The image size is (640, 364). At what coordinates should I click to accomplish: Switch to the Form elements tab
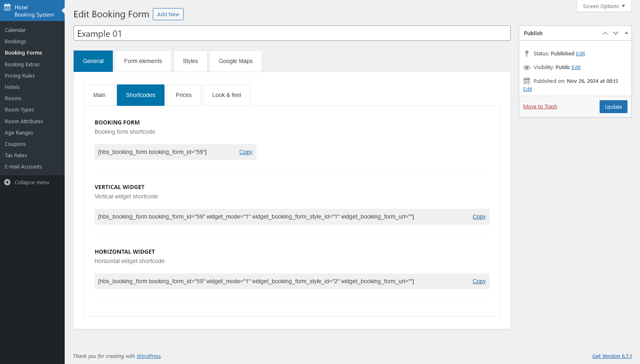pyautogui.click(x=143, y=61)
